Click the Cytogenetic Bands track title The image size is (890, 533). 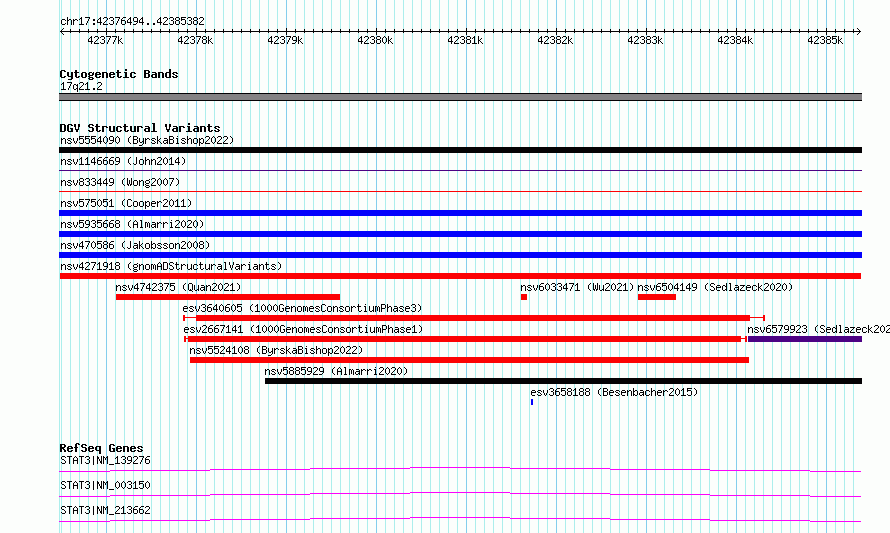click(119, 74)
